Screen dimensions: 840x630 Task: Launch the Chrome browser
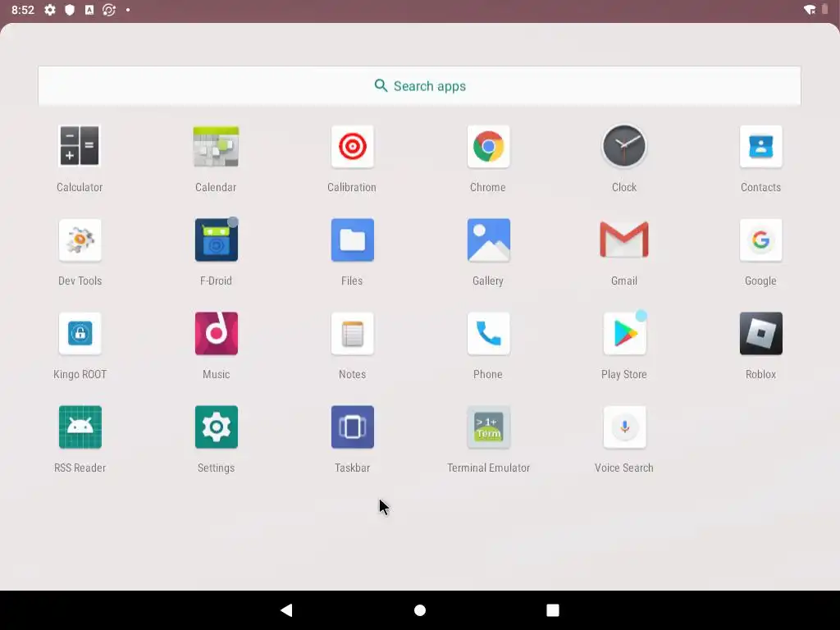[488, 146]
